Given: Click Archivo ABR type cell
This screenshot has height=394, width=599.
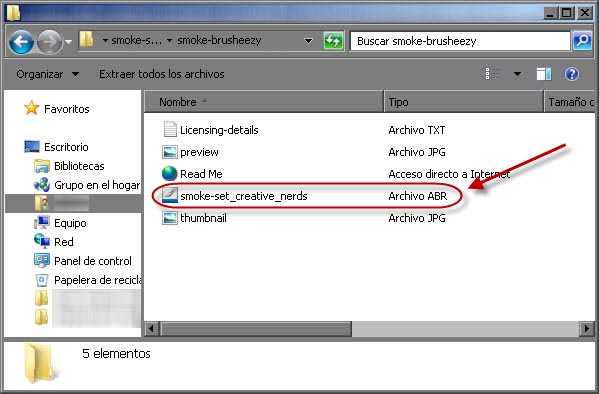Looking at the screenshot, I should click(418, 196).
